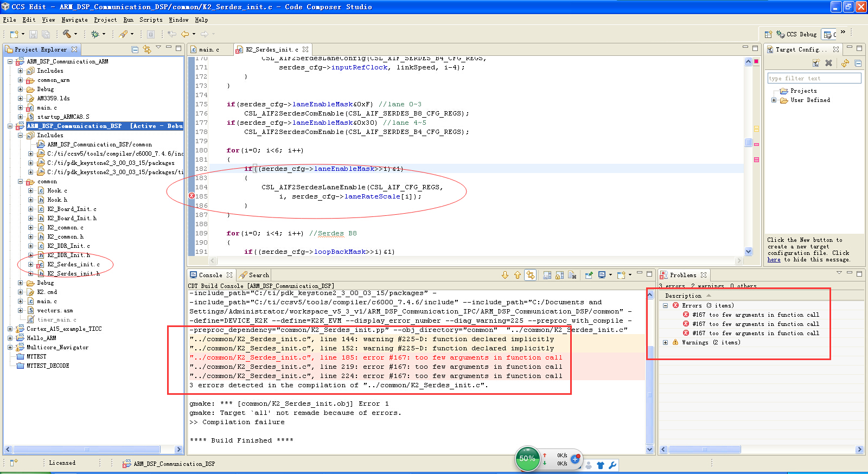The width and height of the screenshot is (868, 474).
Task: Expand the User Defined folder
Action: (774, 100)
